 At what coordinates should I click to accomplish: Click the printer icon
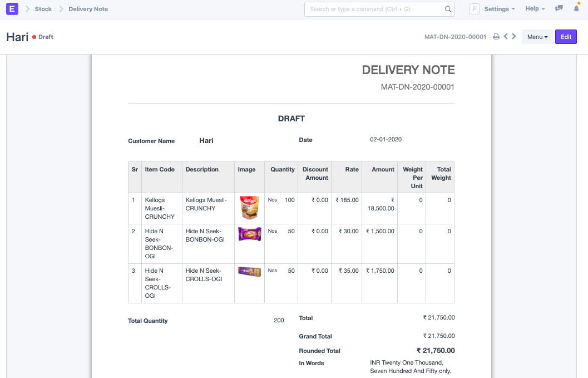496,36
